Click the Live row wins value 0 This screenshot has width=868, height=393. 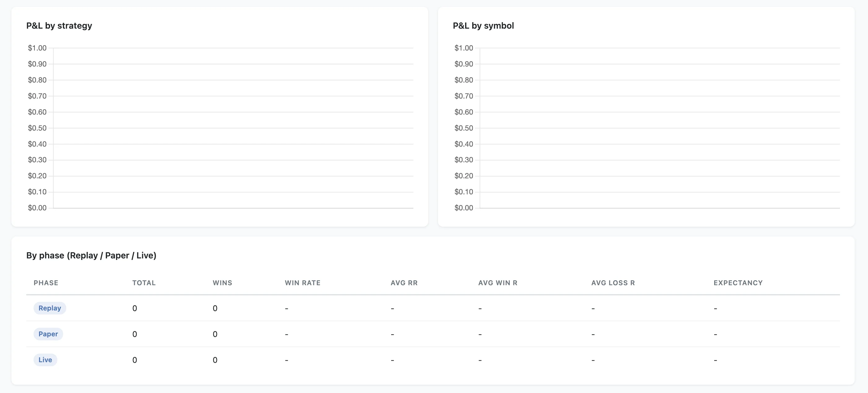pos(215,360)
